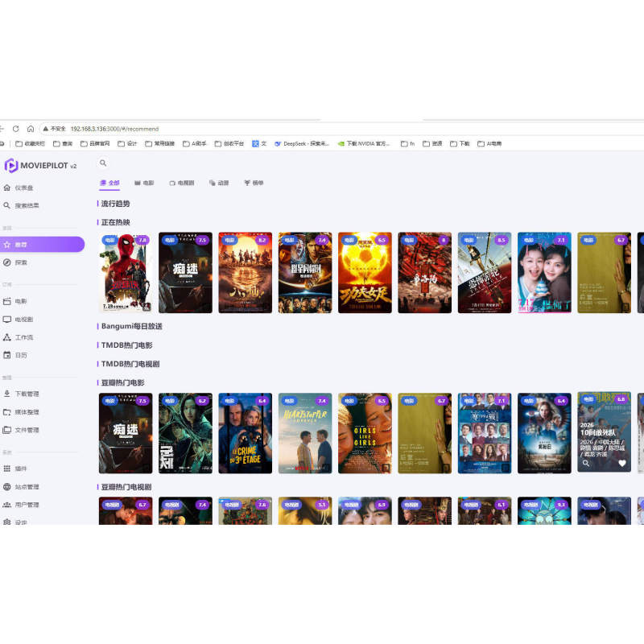The width and height of the screenshot is (644, 644).
Task: Click the browser address bar URL
Action: [x=114, y=129]
